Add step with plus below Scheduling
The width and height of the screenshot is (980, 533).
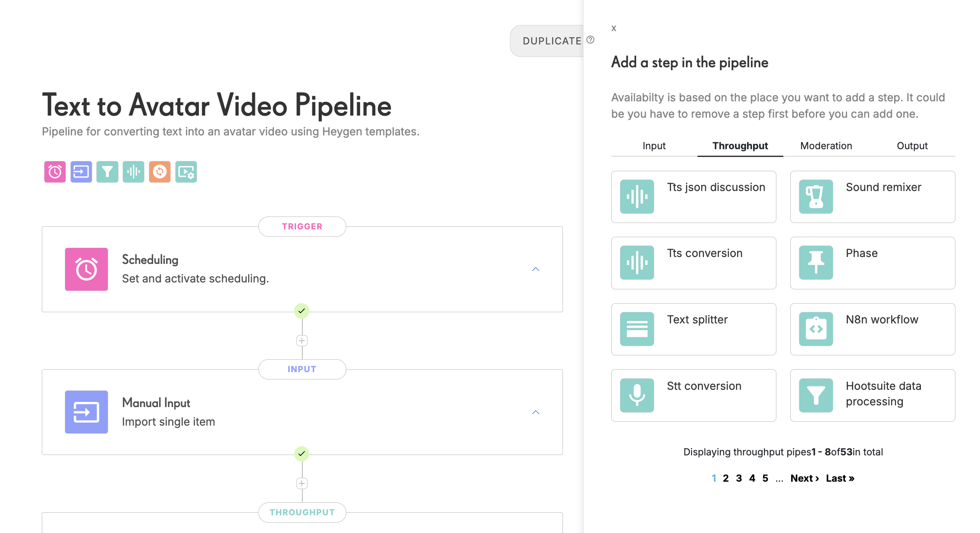[302, 341]
